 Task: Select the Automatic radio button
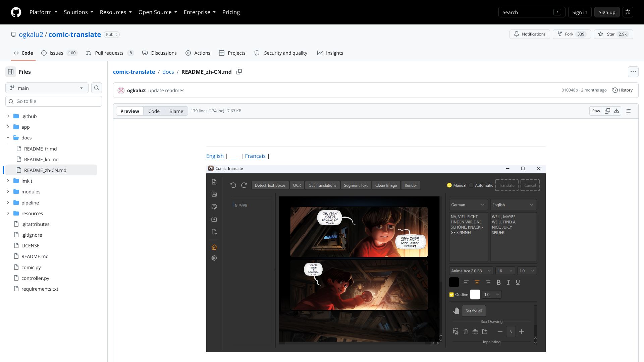tap(471, 185)
